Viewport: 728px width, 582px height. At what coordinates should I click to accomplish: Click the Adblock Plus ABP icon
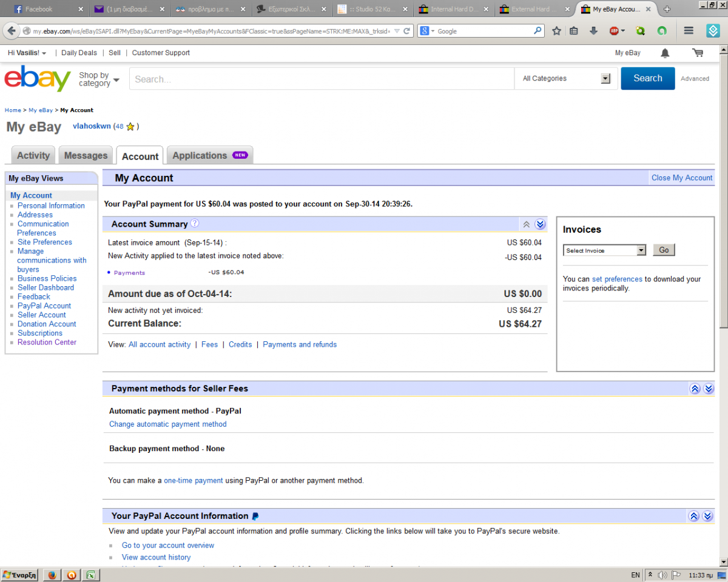[615, 31]
